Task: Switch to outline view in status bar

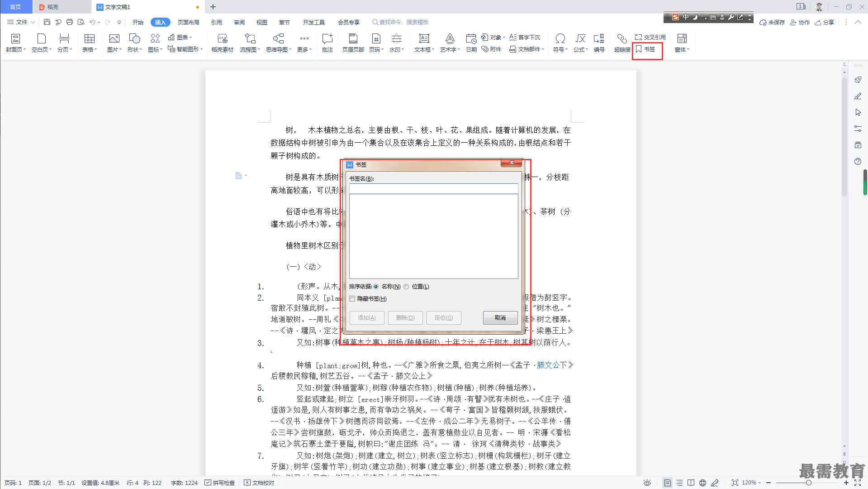Action: click(679, 483)
